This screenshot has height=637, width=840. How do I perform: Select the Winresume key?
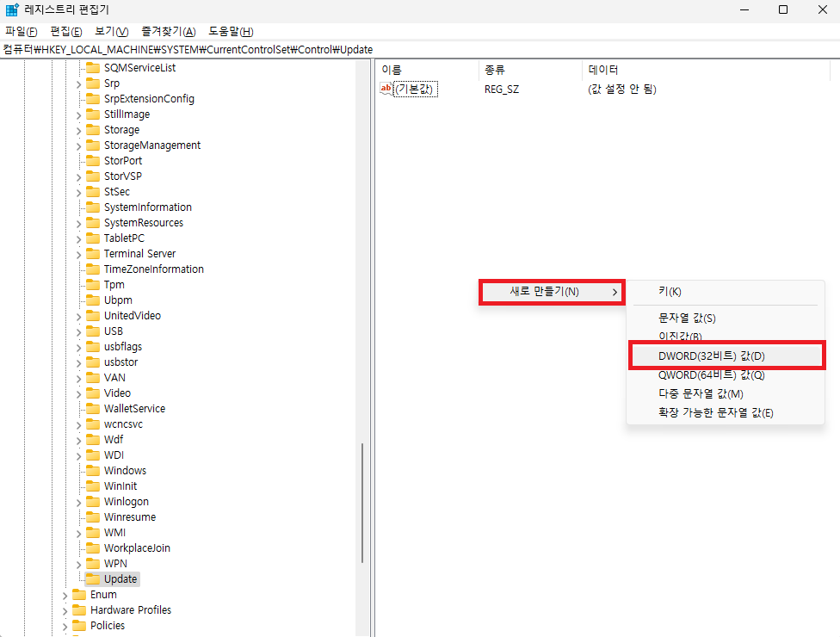click(x=130, y=517)
